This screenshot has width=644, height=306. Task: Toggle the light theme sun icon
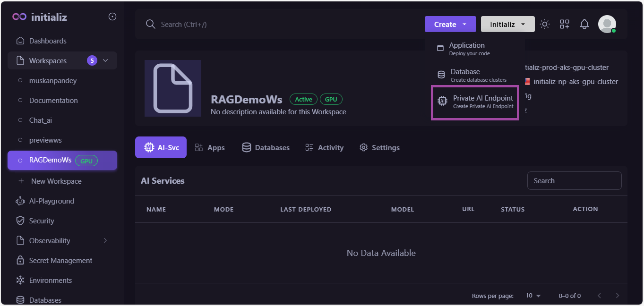[544, 24]
